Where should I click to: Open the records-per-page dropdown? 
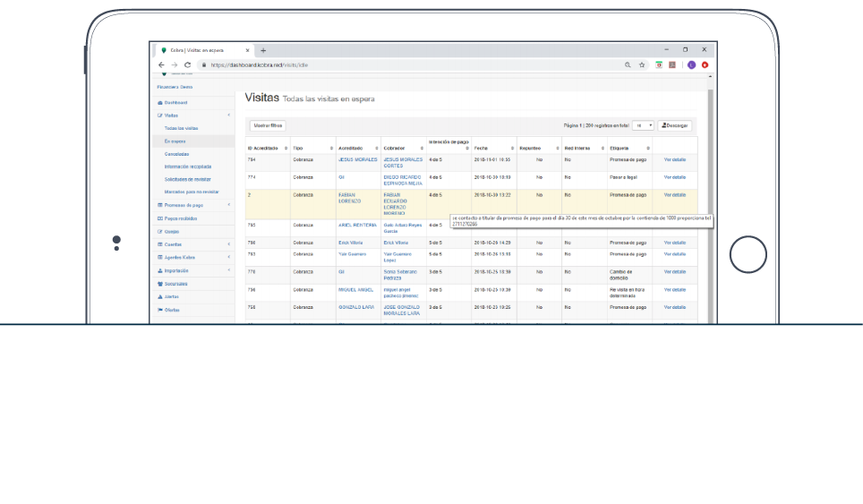(644, 126)
